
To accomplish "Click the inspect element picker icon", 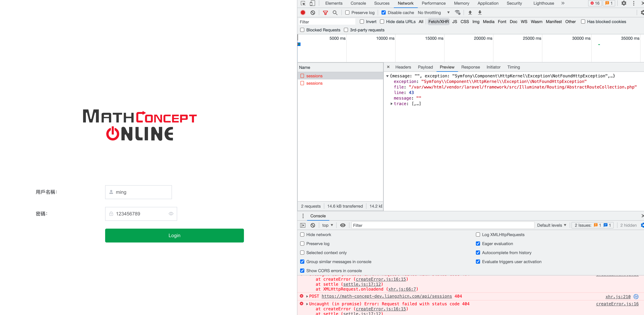I will (x=303, y=3).
